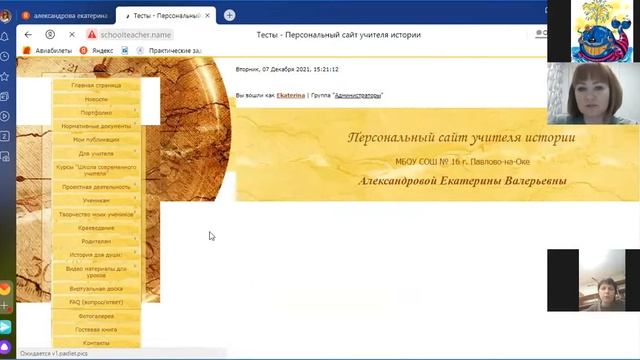Open Родителям menu item
This screenshot has height=360, width=640.
coord(96,241)
